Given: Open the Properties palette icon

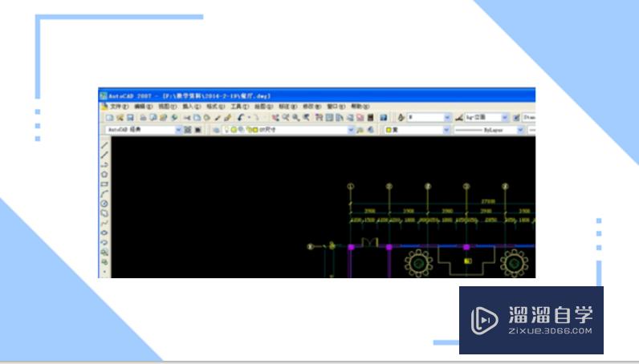Looking at the screenshot, I should (x=319, y=118).
